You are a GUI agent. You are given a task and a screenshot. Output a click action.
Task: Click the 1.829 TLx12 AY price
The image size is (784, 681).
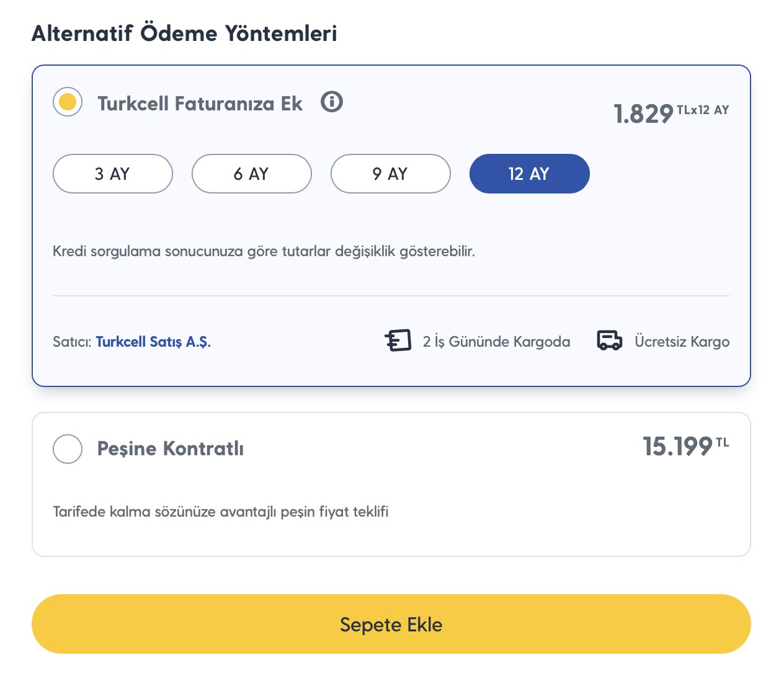[671, 113]
